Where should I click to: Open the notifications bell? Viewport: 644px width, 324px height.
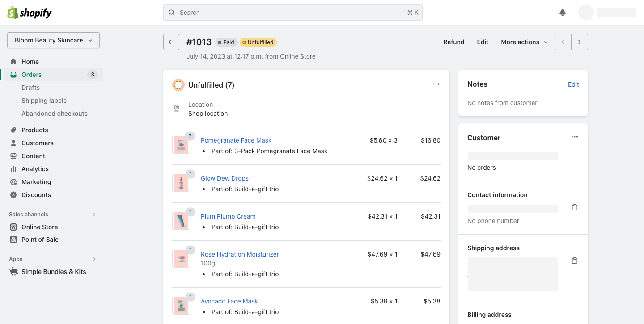563,13
